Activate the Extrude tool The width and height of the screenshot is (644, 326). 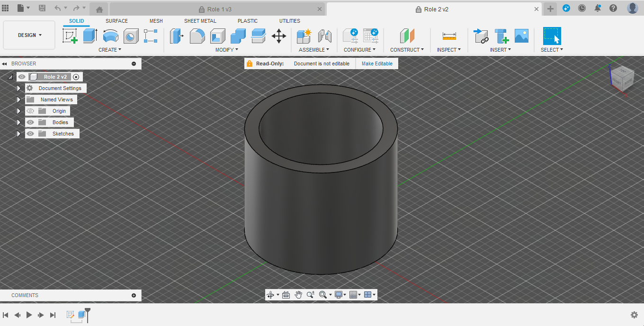coord(90,36)
